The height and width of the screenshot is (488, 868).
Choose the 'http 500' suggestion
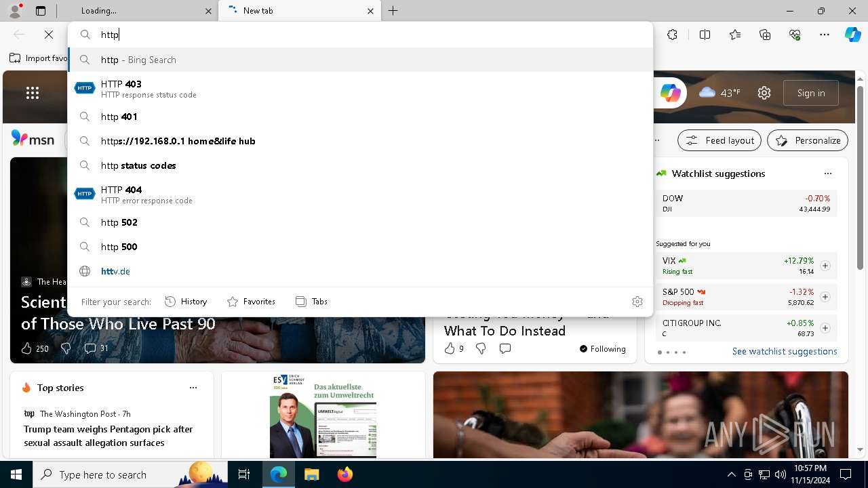click(361, 247)
